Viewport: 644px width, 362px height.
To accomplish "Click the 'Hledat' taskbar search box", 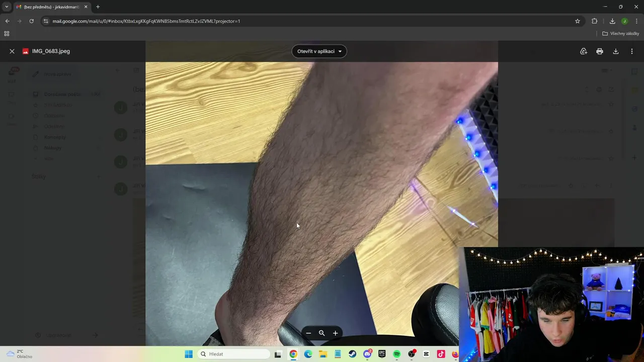I will point(233,354).
